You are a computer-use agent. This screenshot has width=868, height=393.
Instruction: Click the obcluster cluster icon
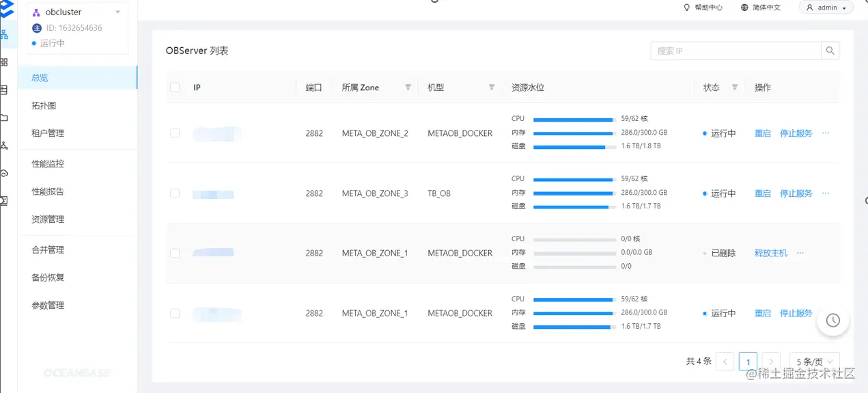[x=36, y=12]
